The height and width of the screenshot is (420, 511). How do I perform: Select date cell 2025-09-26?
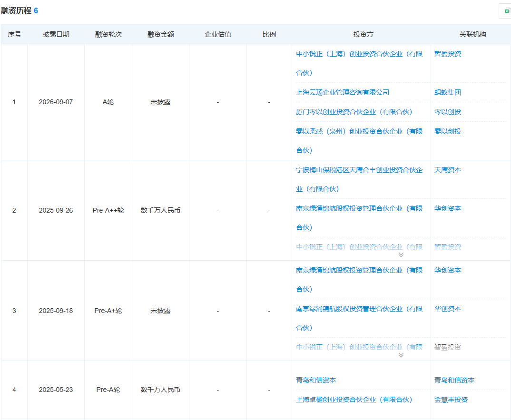click(x=56, y=211)
